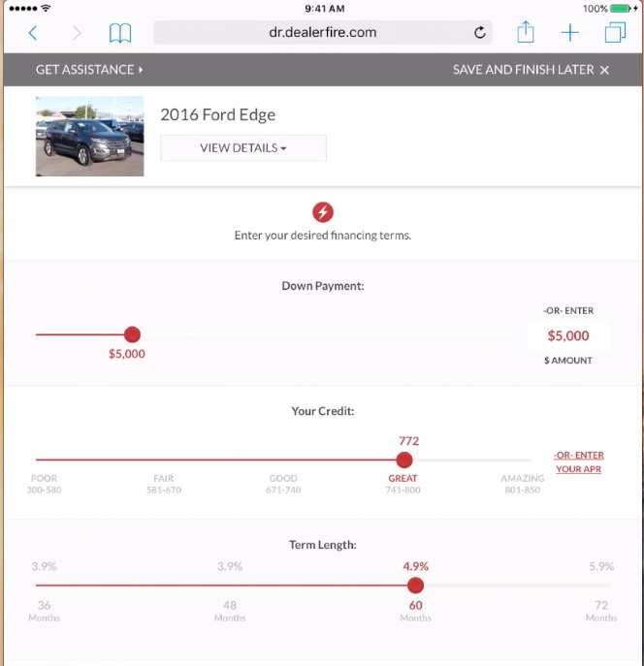The height and width of the screenshot is (666, 644).
Task: Select the Poor 300-580 credit range
Action: (45, 484)
